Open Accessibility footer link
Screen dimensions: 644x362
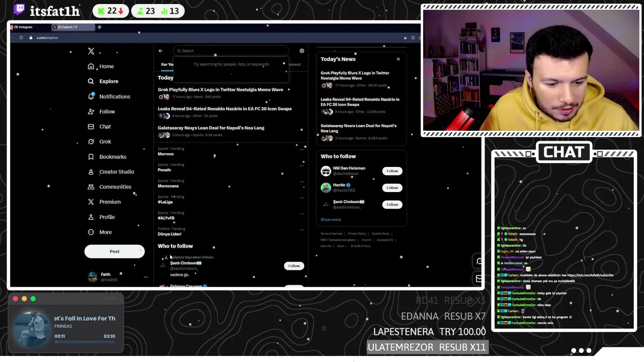(385, 240)
